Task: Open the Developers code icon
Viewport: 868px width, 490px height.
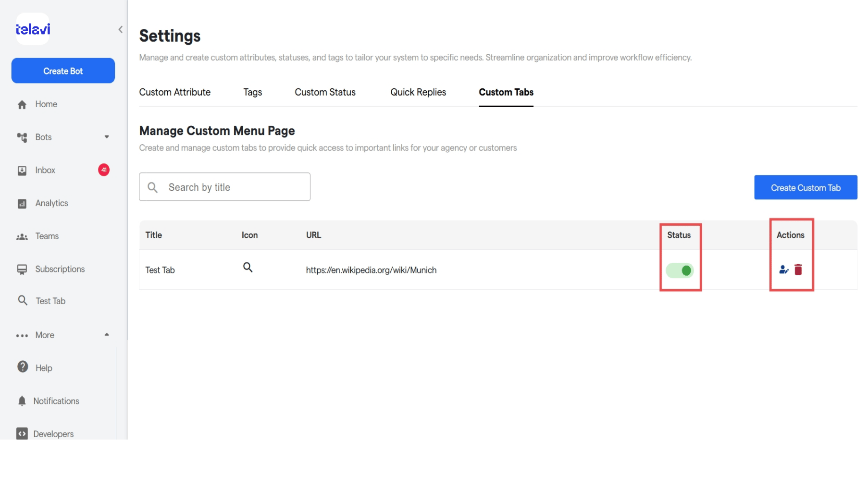Action: tap(22, 434)
